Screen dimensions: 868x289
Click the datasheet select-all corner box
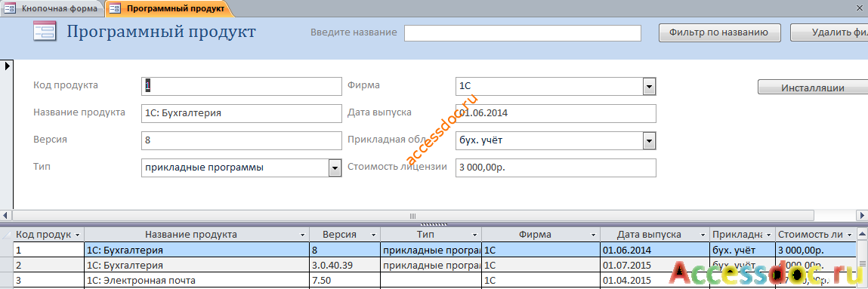tap(7, 235)
